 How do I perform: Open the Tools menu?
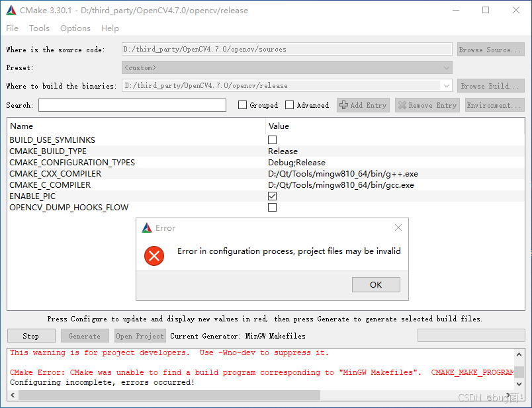(x=39, y=28)
